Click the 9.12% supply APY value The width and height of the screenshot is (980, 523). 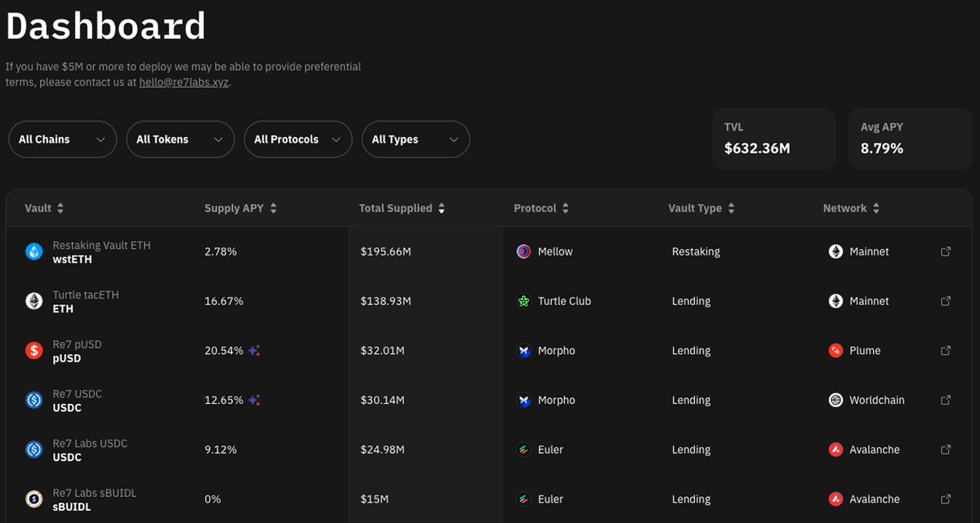click(x=220, y=450)
